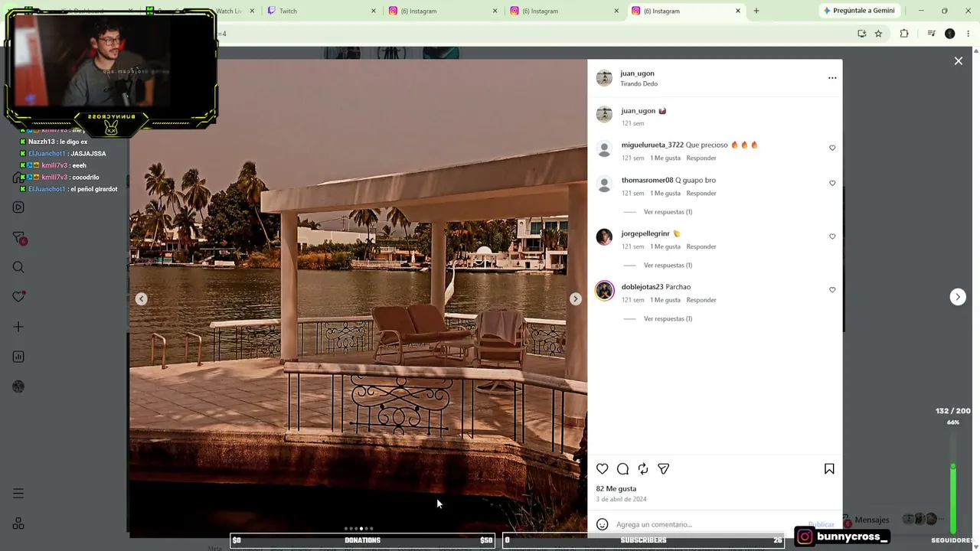Reply to doblejotas23's comment

click(x=701, y=300)
